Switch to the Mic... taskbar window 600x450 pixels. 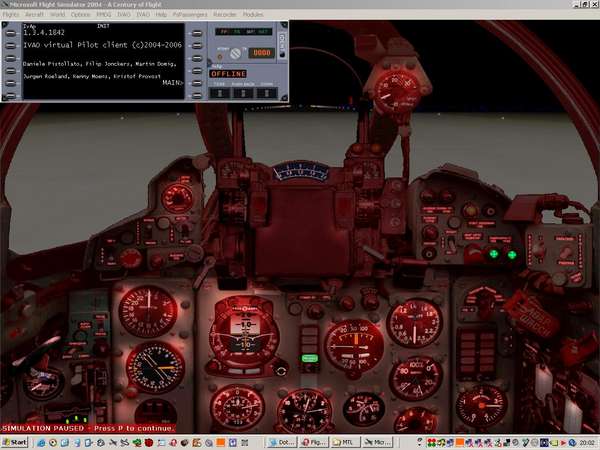tap(377, 442)
